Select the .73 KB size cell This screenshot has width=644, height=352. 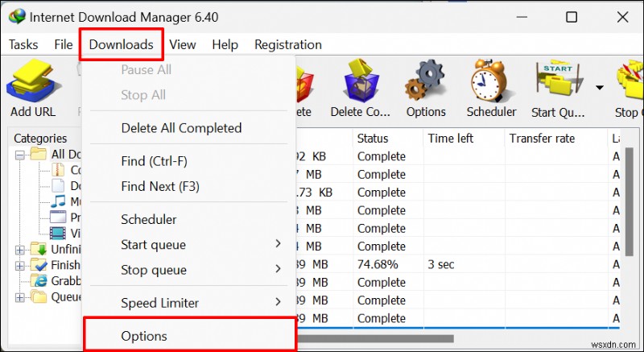click(x=314, y=193)
